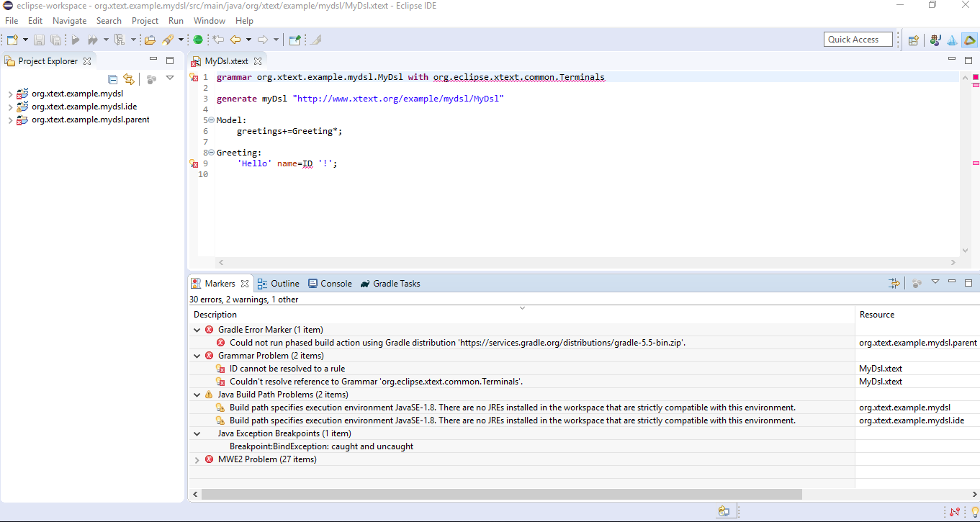This screenshot has height=522, width=980.
Task: Switch to the Console tab
Action: [330, 284]
